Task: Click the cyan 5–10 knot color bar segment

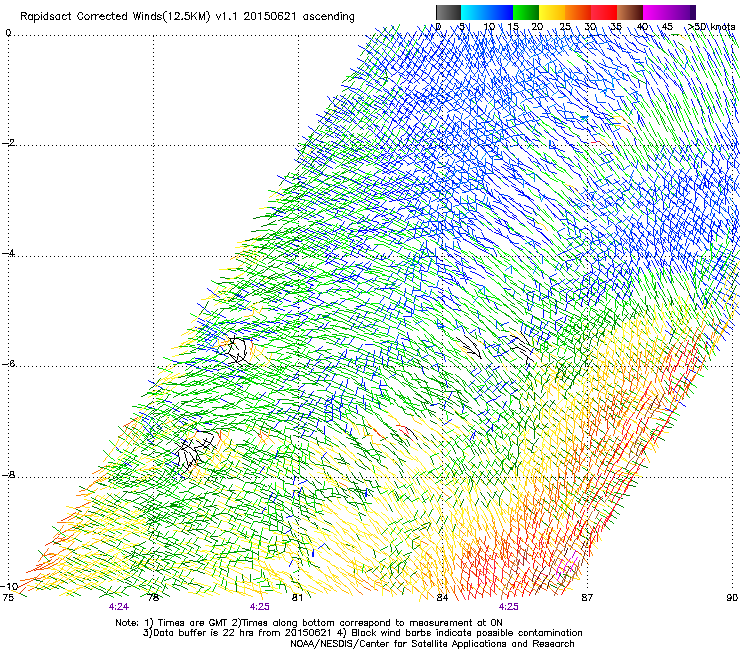Action: pyautogui.click(x=474, y=12)
